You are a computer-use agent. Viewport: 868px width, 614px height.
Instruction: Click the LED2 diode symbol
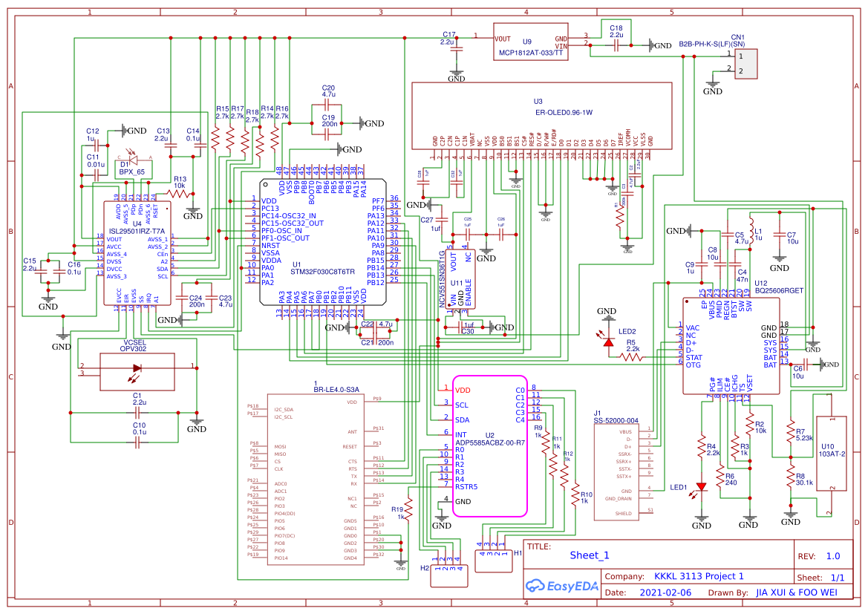(607, 343)
